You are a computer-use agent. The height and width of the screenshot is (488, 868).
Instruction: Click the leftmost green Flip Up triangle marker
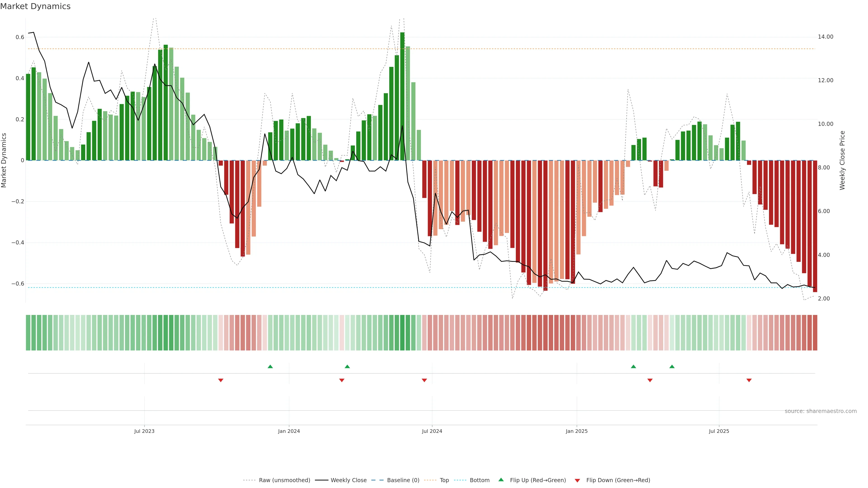pos(270,366)
